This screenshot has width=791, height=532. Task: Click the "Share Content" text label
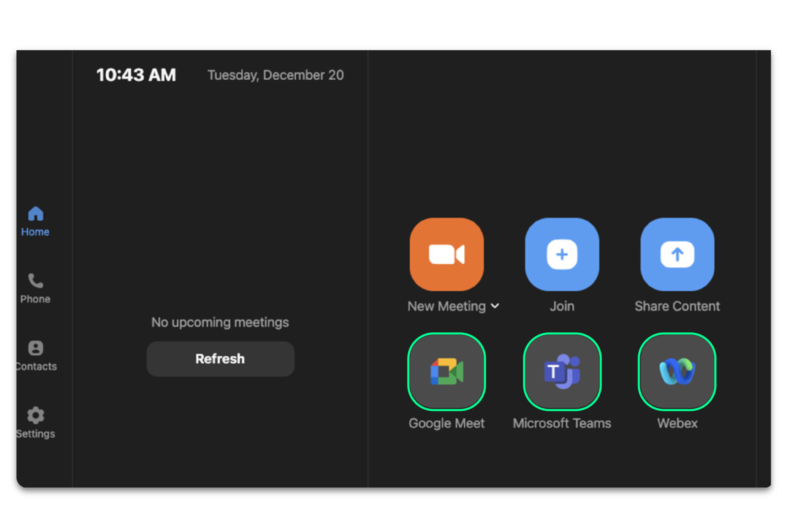click(x=677, y=306)
